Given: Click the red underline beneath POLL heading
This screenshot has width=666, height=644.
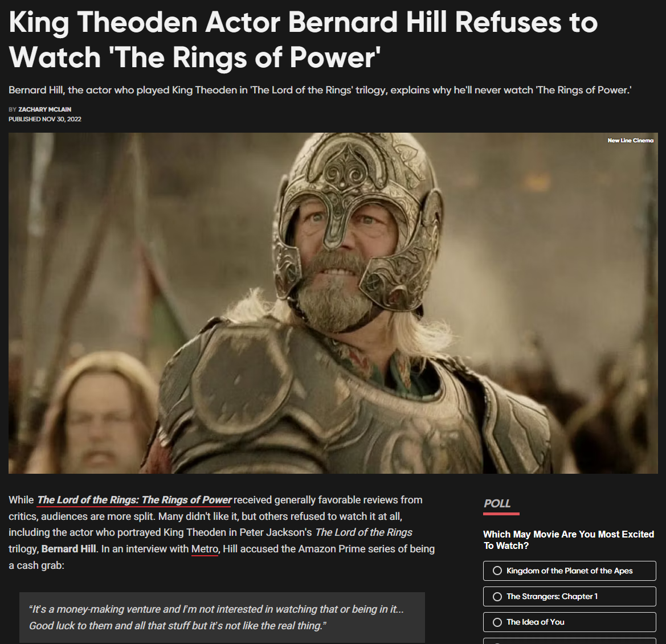Looking at the screenshot, I should coord(501,514).
